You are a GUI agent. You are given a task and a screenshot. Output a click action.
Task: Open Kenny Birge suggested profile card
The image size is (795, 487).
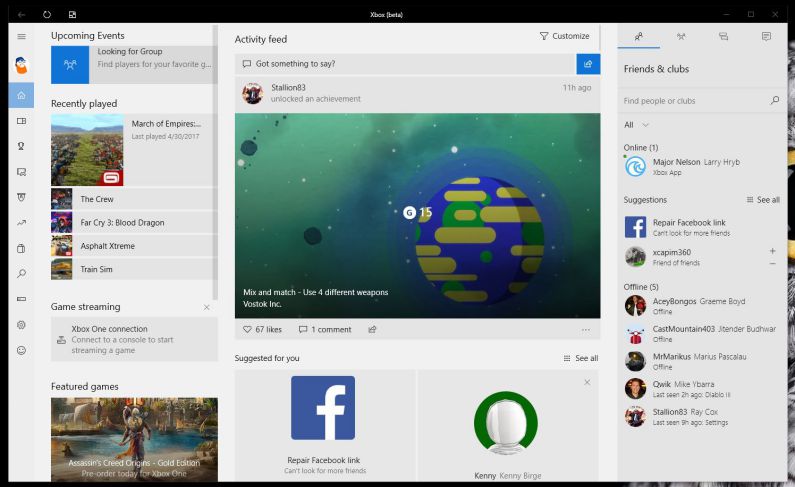[x=508, y=426]
